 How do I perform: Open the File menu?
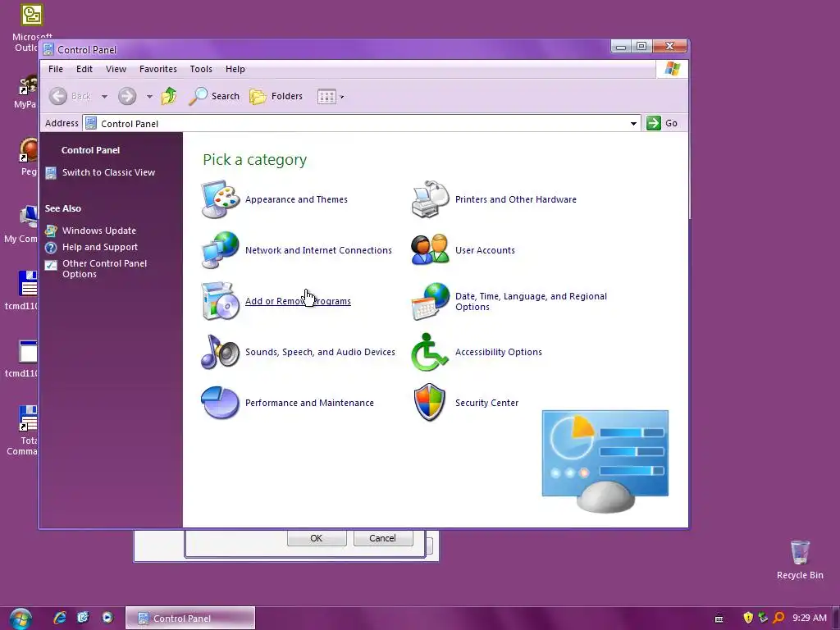tap(56, 69)
